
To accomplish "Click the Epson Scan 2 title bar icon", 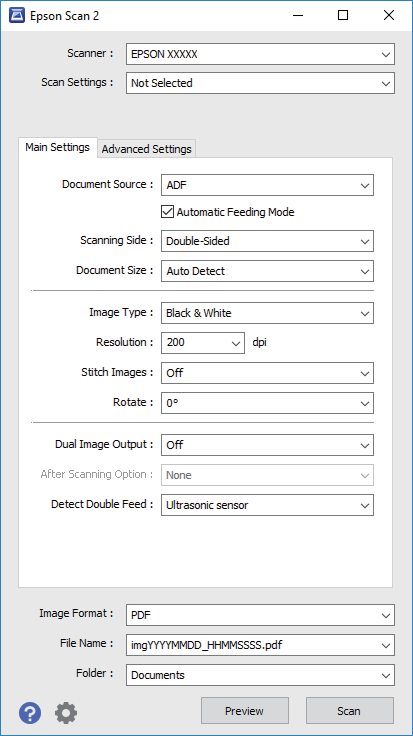I will point(17,16).
